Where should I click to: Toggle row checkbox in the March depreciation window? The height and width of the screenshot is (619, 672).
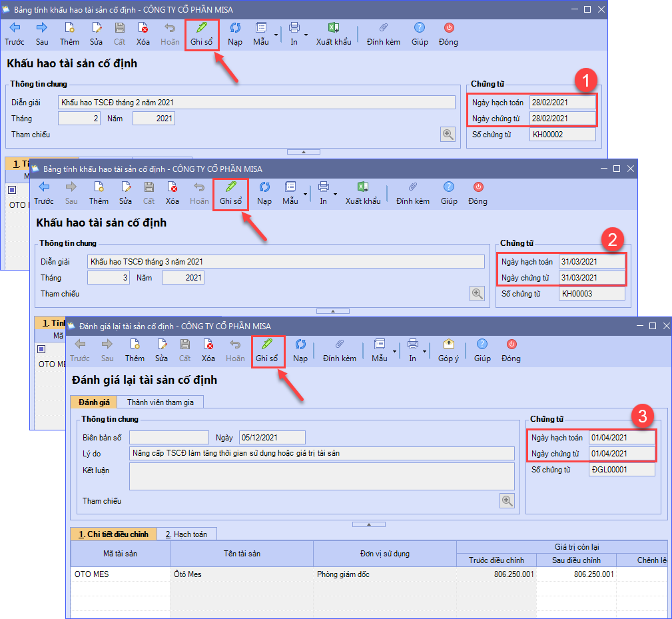pos(42,348)
